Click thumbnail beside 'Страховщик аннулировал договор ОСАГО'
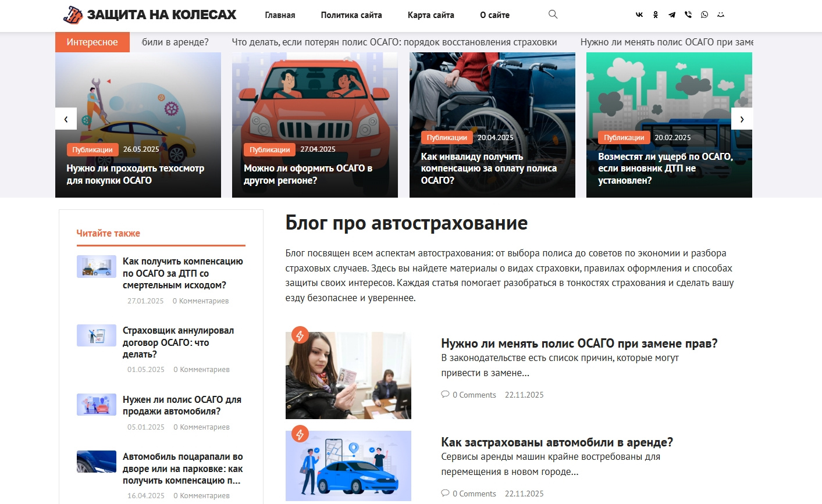This screenshot has width=822, height=504. (97, 335)
